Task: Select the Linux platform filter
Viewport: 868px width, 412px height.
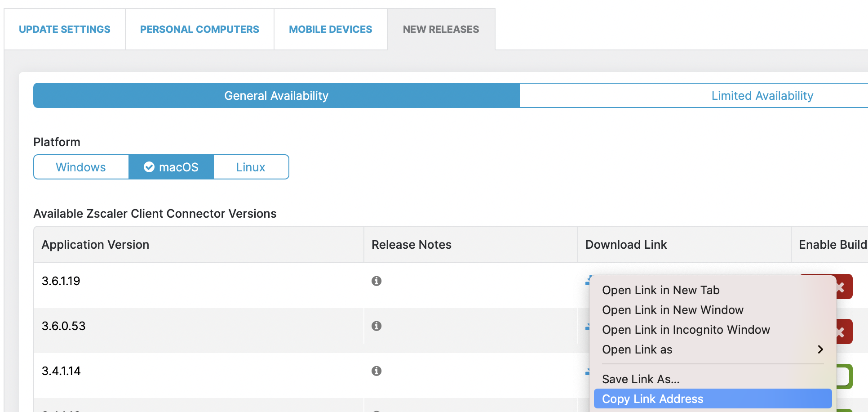Action: pos(250,167)
